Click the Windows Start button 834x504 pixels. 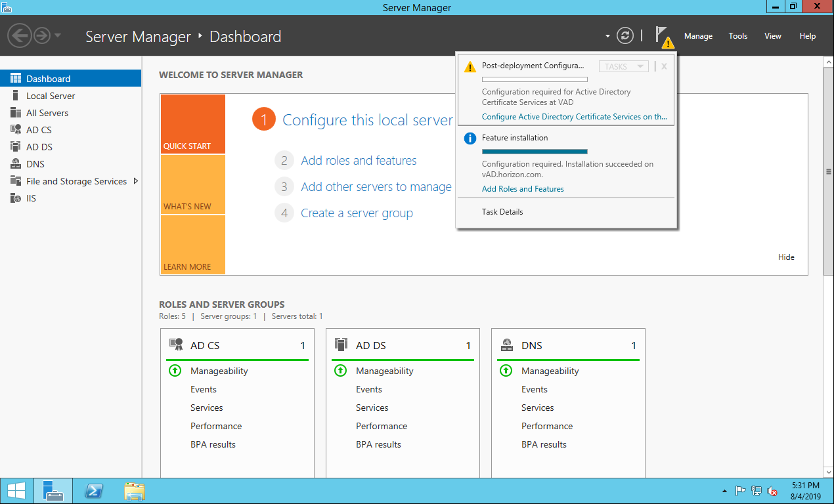[16, 491]
